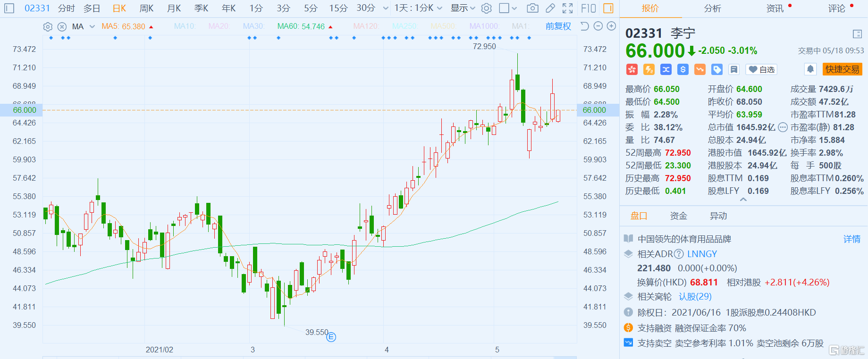Toggle the left sidebar panel icon

[9, 8]
